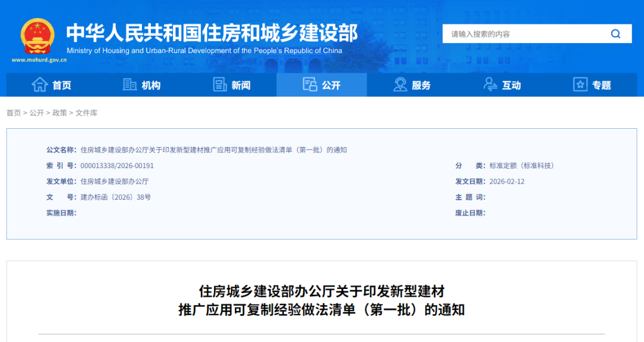The width and height of the screenshot is (644, 342).
Task: Navigate to 文件库 in the breadcrumb
Action: (x=86, y=113)
